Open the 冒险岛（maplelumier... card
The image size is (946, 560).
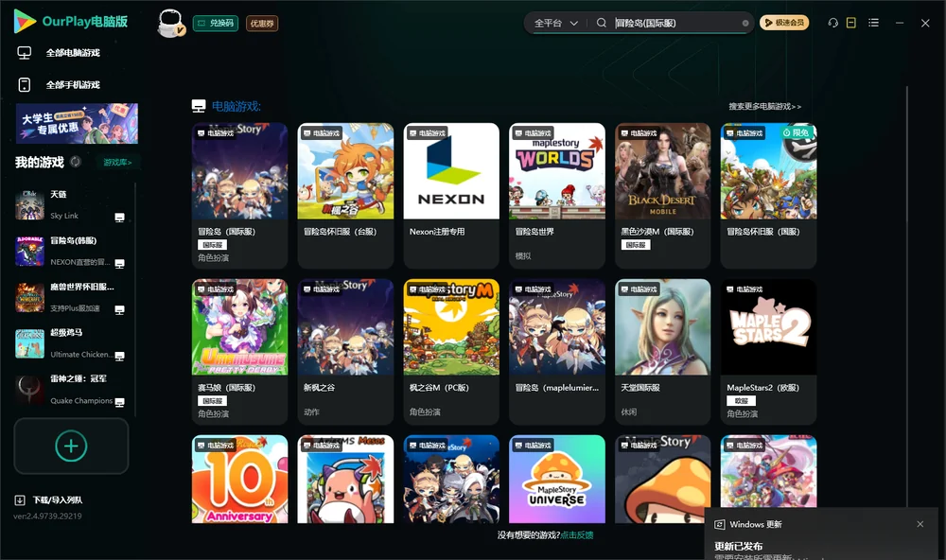point(557,352)
